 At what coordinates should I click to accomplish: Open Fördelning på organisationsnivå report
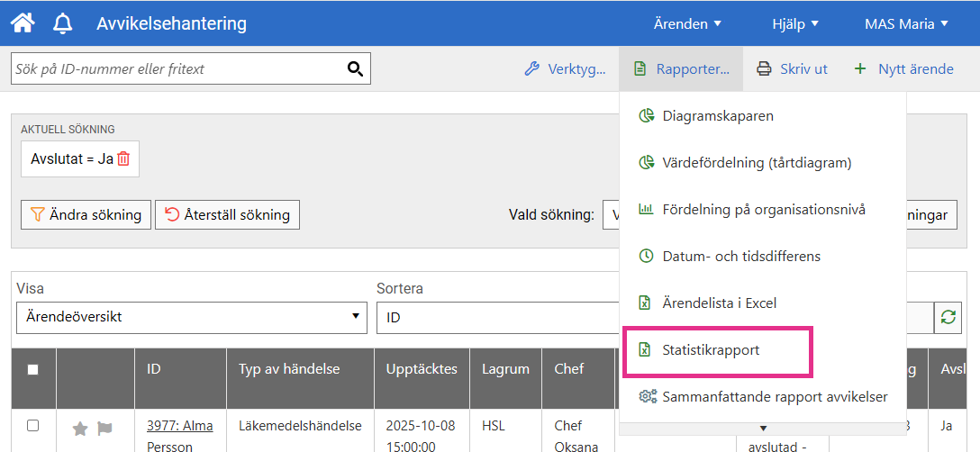coord(764,210)
